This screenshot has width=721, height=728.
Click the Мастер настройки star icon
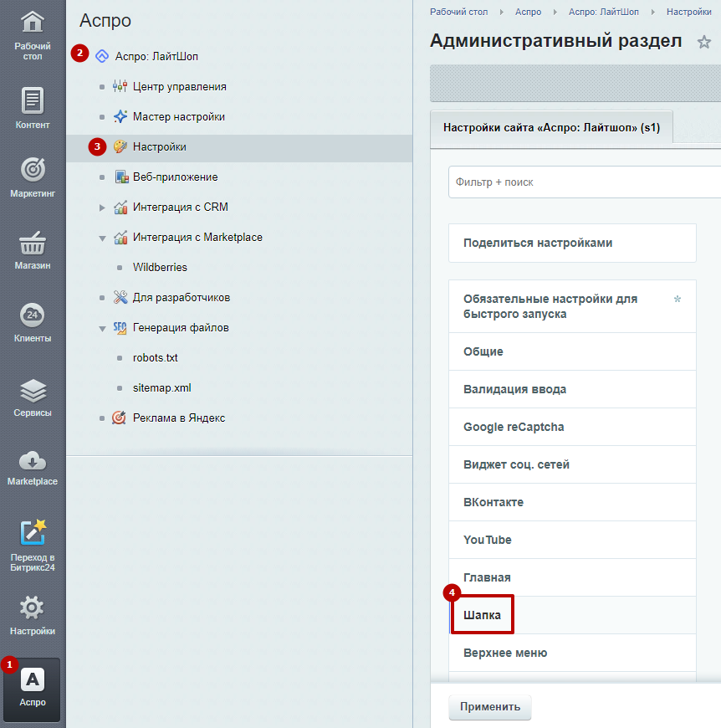tap(120, 116)
